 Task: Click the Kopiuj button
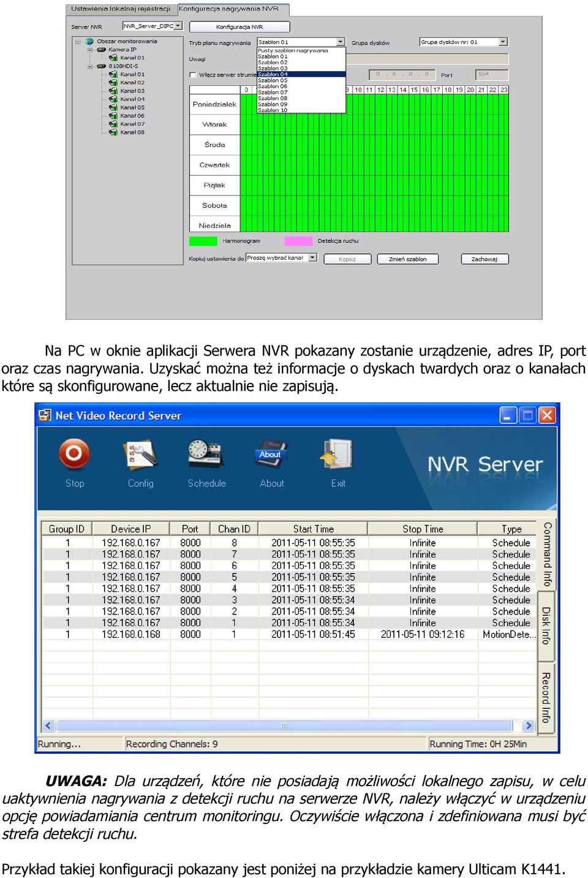click(347, 259)
